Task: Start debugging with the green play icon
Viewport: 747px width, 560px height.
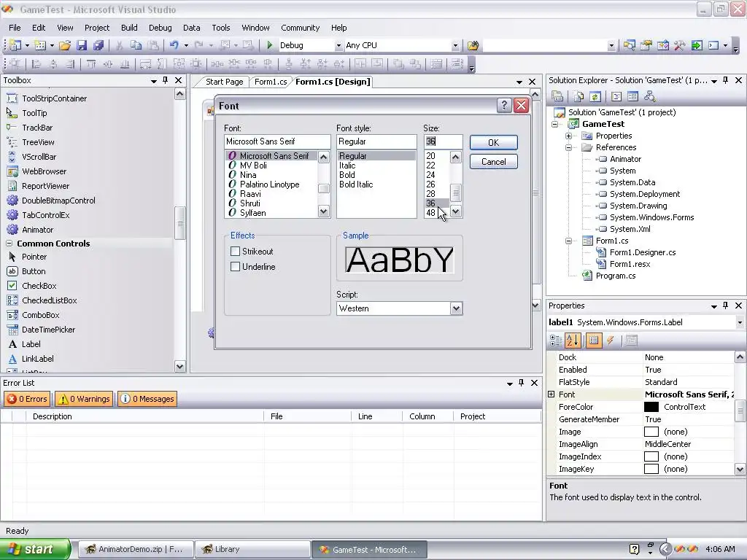Action: (270, 45)
